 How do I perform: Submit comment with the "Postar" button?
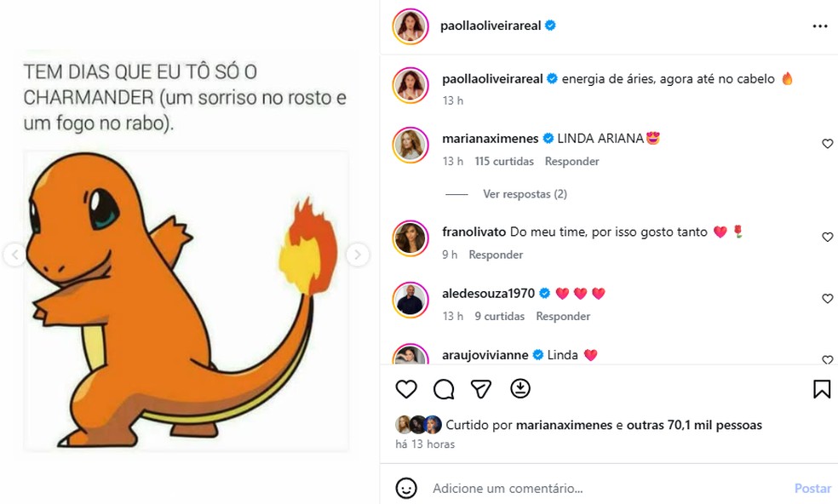812,488
